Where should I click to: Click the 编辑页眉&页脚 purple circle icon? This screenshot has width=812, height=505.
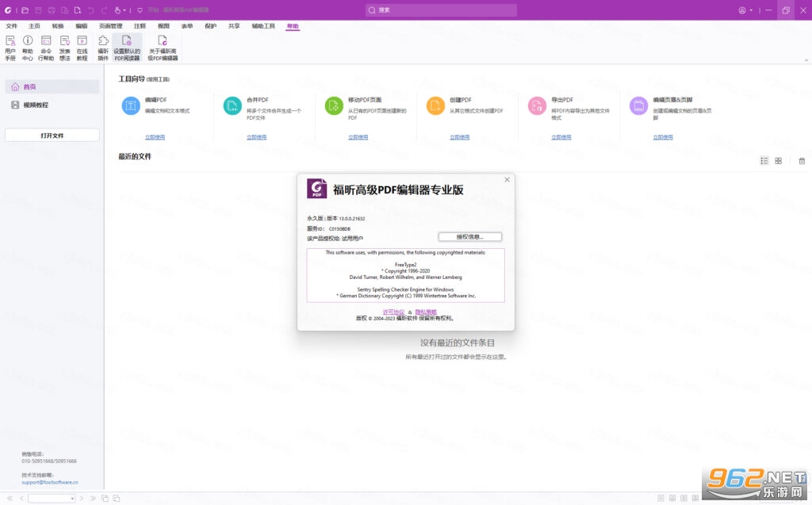tap(638, 105)
